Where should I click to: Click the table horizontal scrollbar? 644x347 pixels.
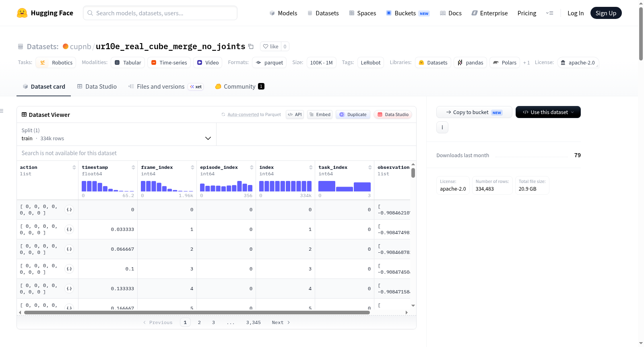click(x=197, y=312)
